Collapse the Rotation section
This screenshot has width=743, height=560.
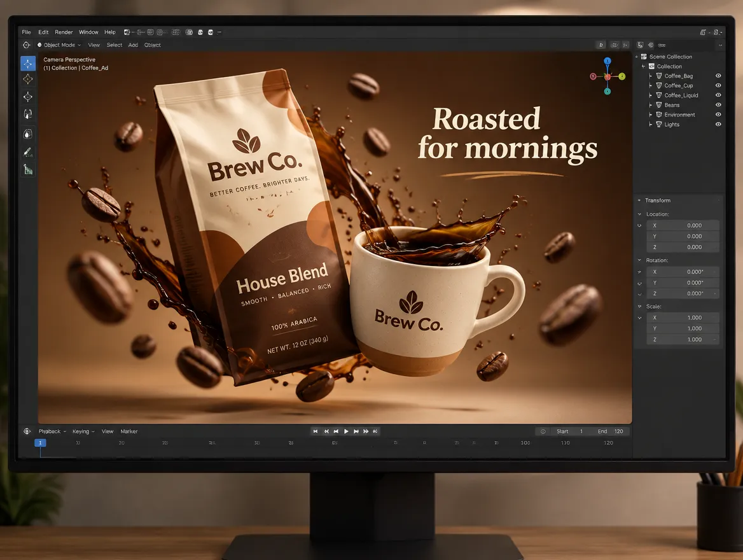(x=639, y=260)
